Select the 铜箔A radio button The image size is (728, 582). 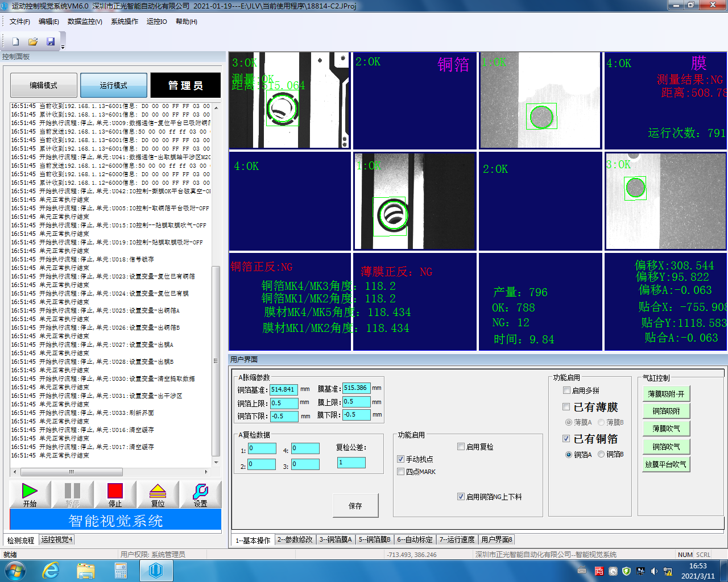coord(569,455)
